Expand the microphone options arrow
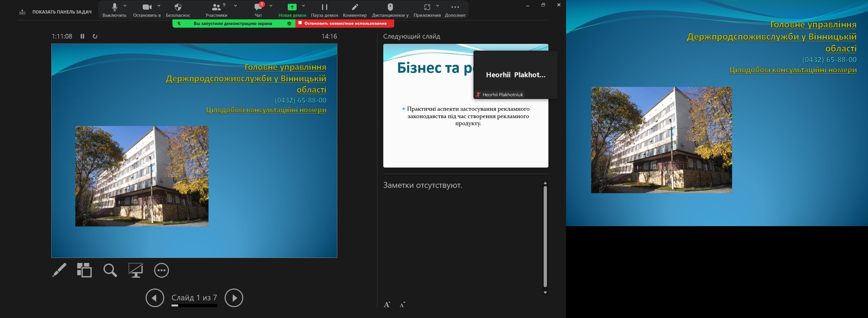Screen dimensions: 868x318 [125, 6]
